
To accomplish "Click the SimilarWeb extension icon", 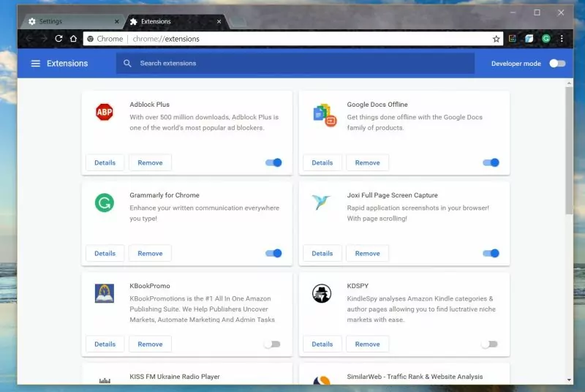I will click(322, 380).
